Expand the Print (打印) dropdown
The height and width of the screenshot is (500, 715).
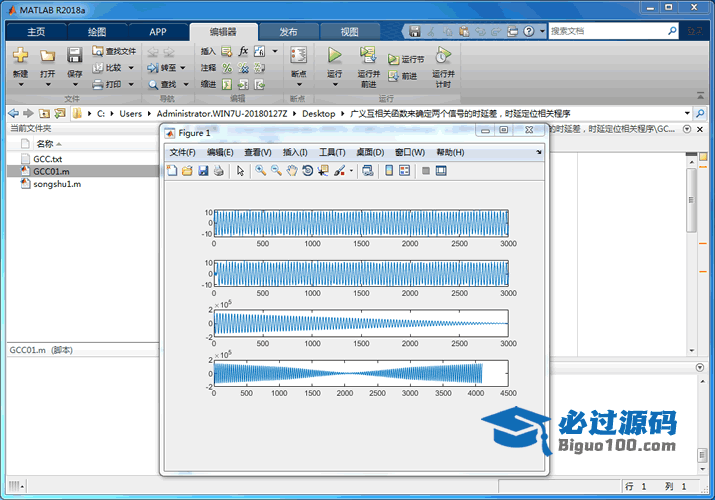point(130,85)
